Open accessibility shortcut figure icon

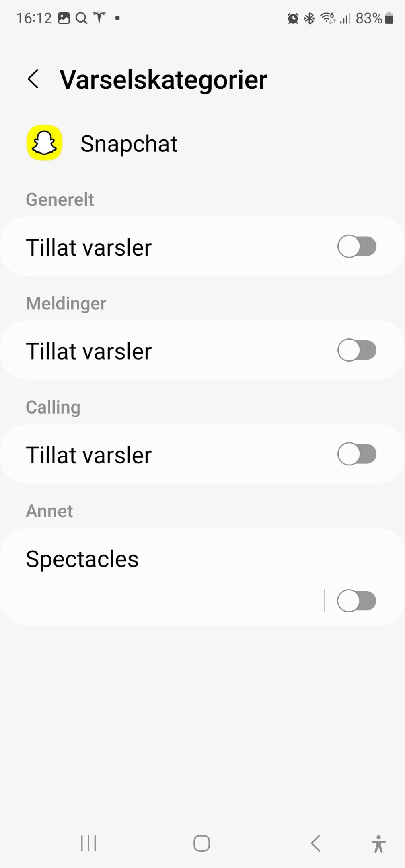[x=378, y=843]
